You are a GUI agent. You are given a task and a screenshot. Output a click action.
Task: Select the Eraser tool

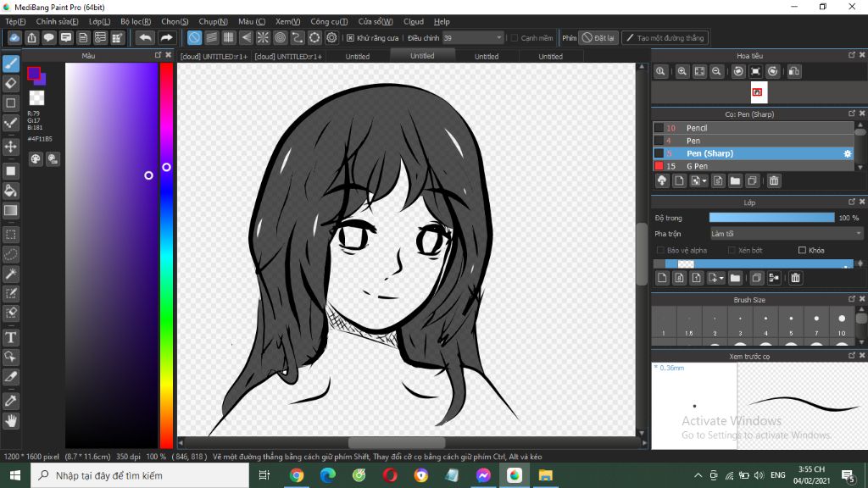(x=10, y=84)
